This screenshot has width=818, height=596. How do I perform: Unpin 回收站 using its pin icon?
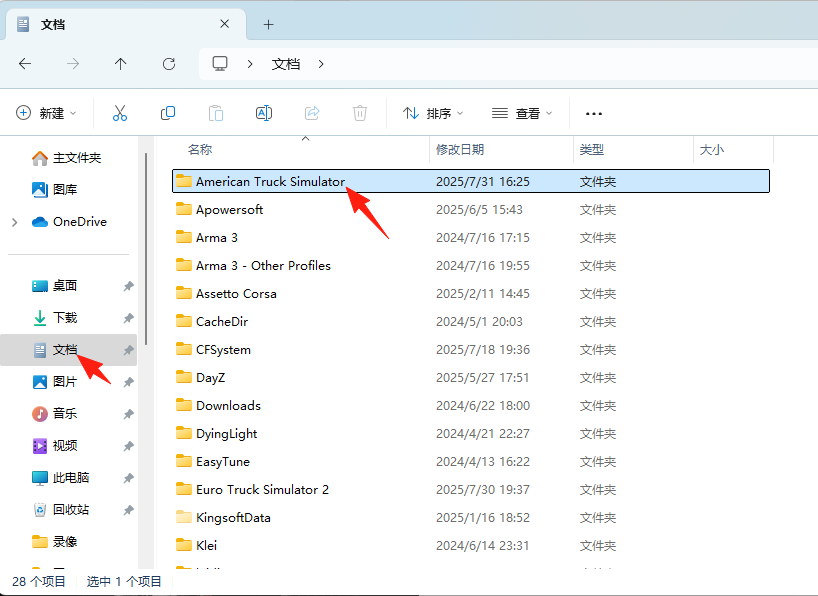[128, 510]
